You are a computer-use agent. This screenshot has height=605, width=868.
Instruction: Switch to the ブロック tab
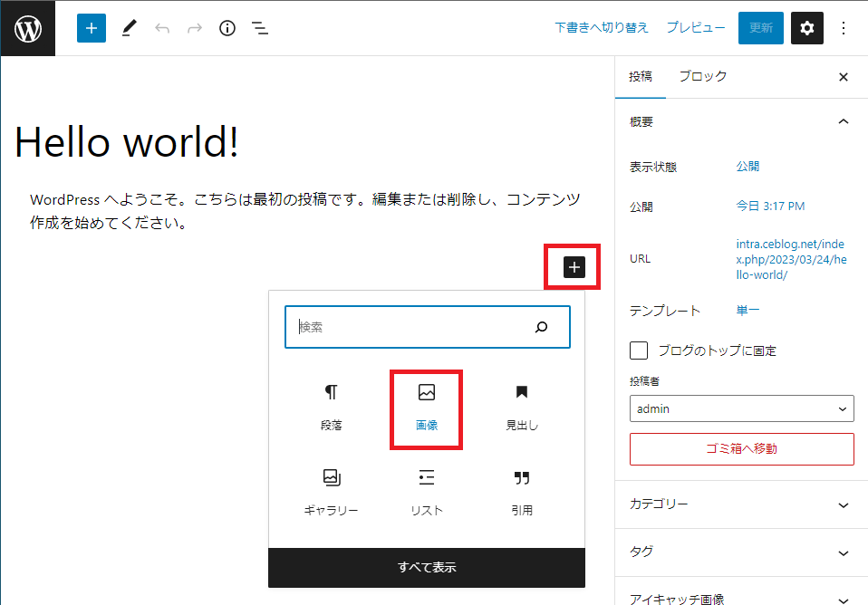tap(702, 77)
